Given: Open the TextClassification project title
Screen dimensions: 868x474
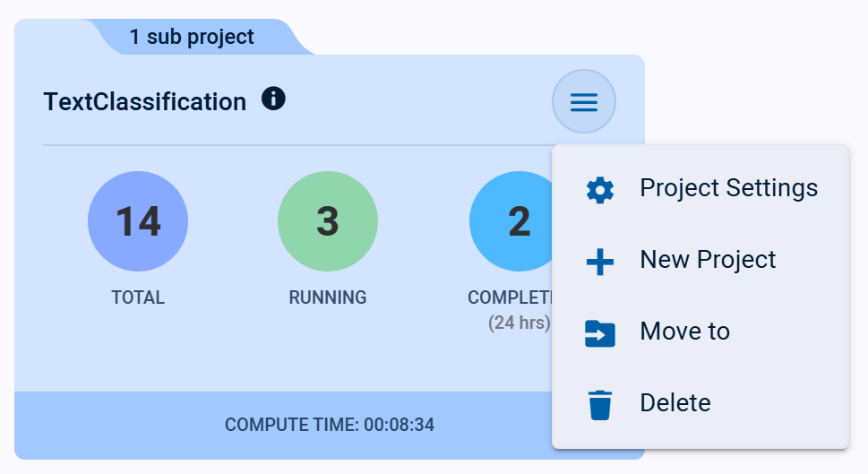Looking at the screenshot, I should (x=145, y=102).
